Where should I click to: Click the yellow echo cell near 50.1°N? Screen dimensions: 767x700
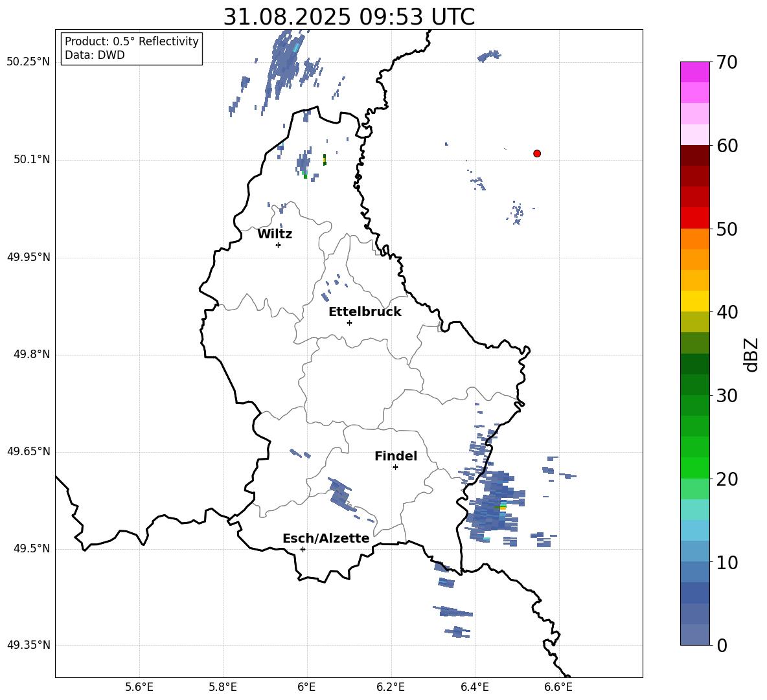325,160
